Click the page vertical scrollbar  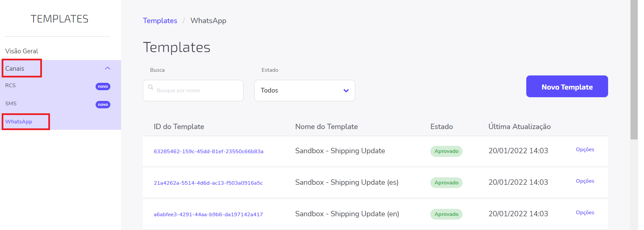pos(634,70)
